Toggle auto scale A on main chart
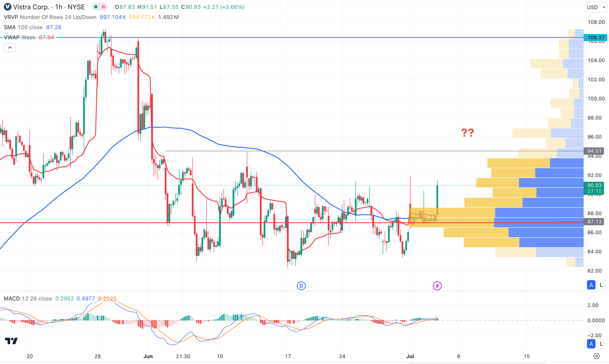The width and height of the screenshot is (609, 364). coord(591,285)
